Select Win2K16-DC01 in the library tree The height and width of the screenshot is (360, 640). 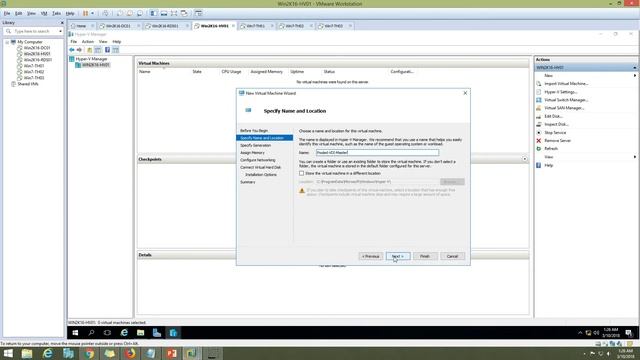click(37, 48)
